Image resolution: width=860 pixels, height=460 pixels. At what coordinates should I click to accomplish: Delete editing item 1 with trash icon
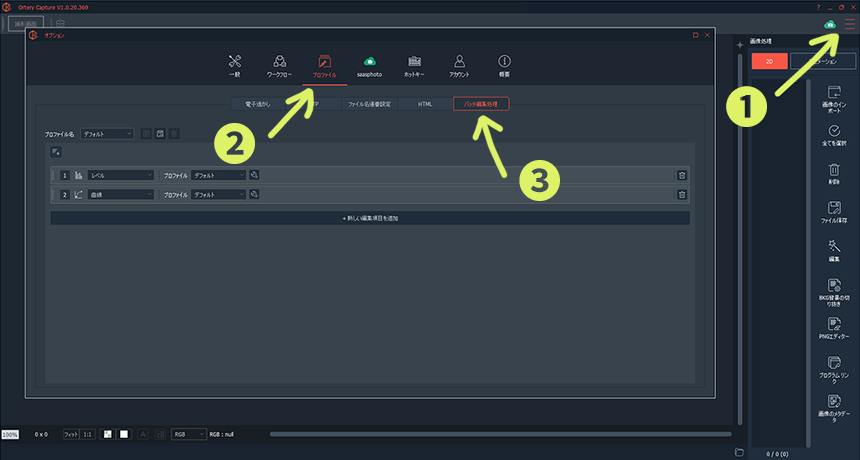(682, 175)
